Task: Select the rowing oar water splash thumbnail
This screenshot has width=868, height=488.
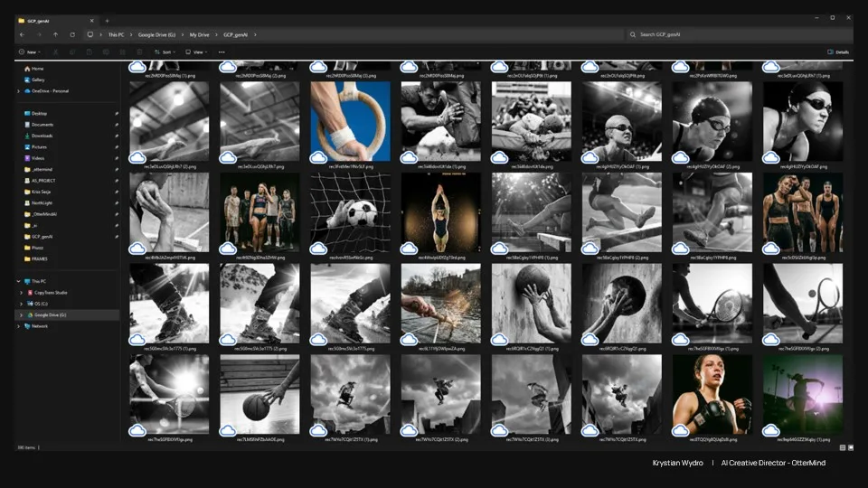Action: [x=441, y=304]
